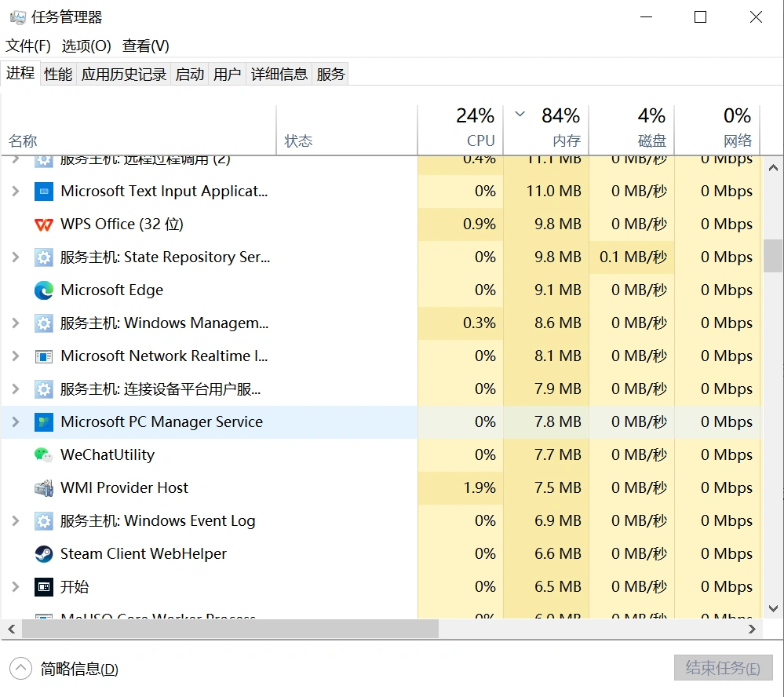Click the Microsoft Text Input Application icon

(44, 192)
